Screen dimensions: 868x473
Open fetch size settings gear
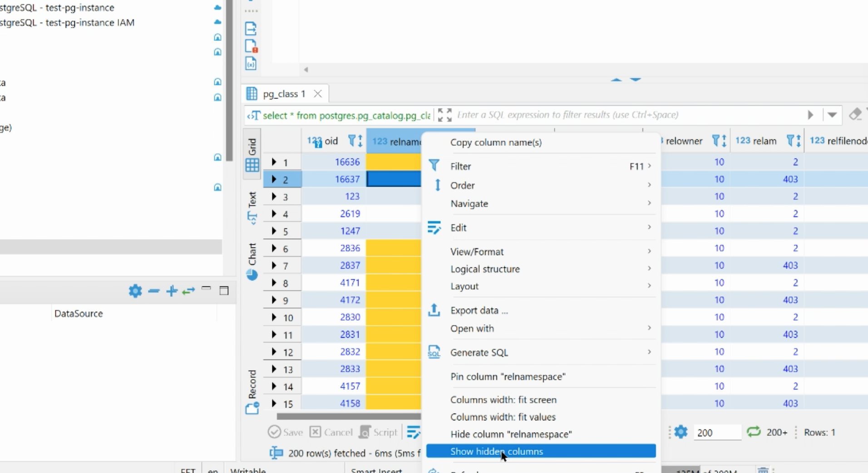[x=681, y=432]
